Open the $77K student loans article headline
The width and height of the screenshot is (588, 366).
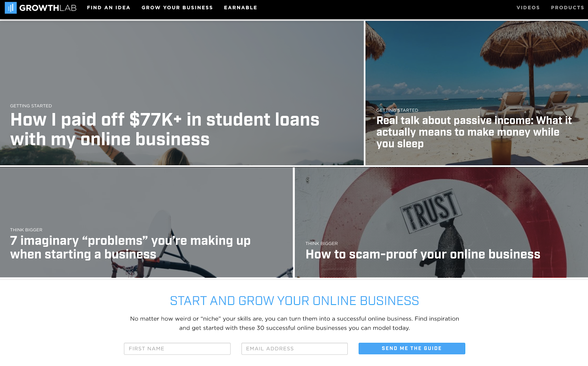[x=165, y=129]
